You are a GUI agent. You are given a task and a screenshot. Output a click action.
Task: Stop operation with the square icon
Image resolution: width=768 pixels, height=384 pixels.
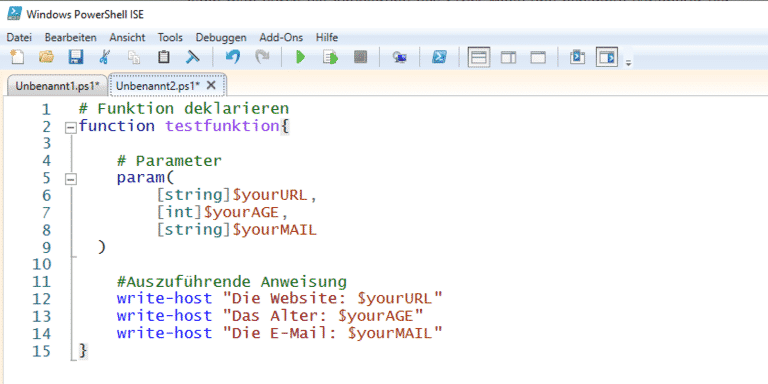tap(360, 57)
